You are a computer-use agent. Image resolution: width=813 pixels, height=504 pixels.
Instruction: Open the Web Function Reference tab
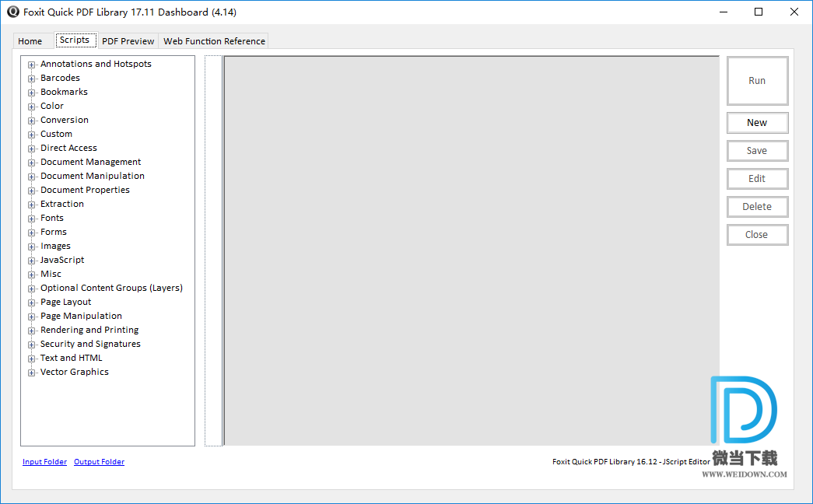click(214, 41)
